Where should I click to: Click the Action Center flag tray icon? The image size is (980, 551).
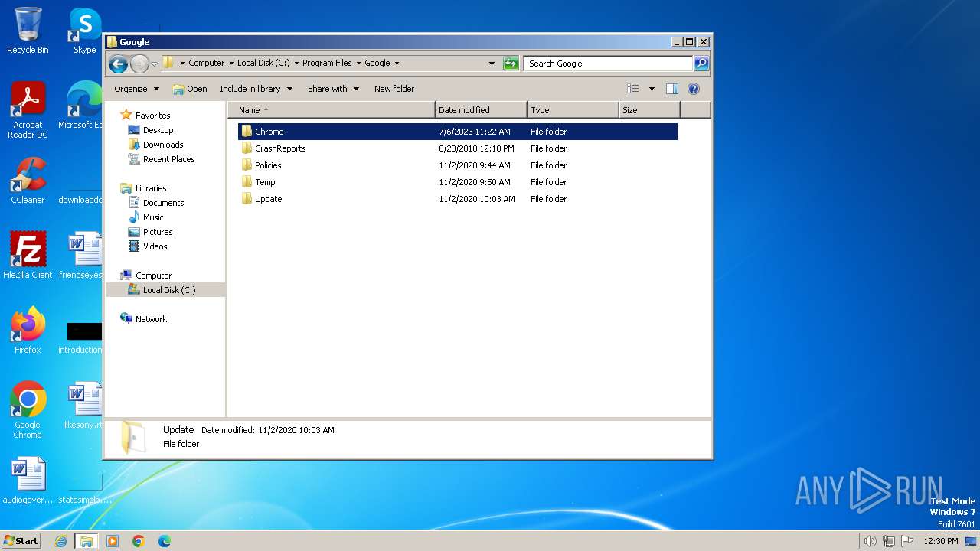click(x=908, y=541)
